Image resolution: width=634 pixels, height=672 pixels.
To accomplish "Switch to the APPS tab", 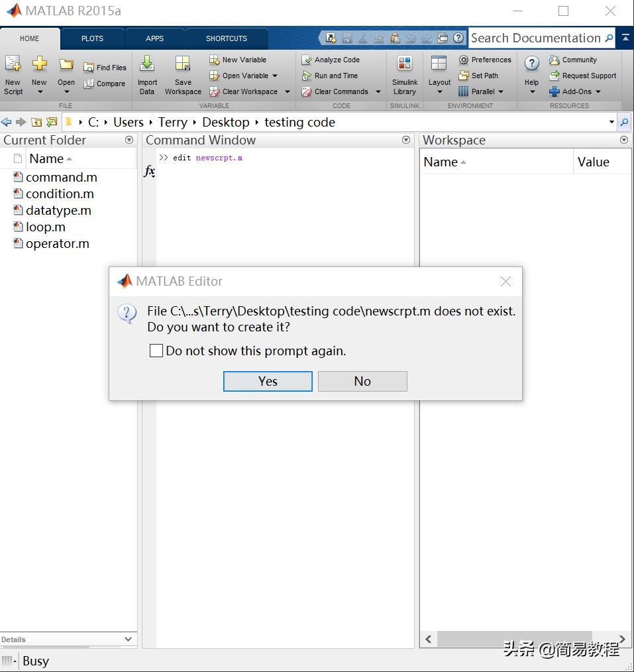I will tap(154, 38).
